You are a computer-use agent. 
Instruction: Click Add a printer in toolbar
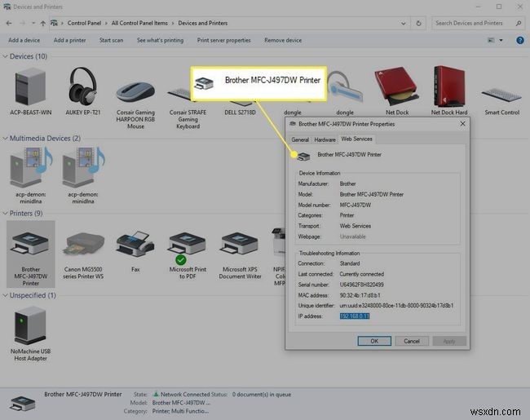click(69, 40)
